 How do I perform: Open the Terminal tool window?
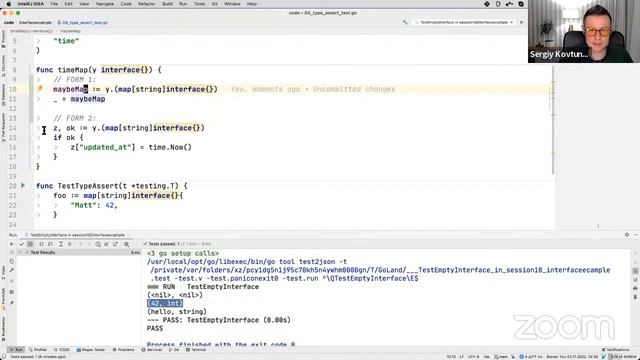click(196, 350)
